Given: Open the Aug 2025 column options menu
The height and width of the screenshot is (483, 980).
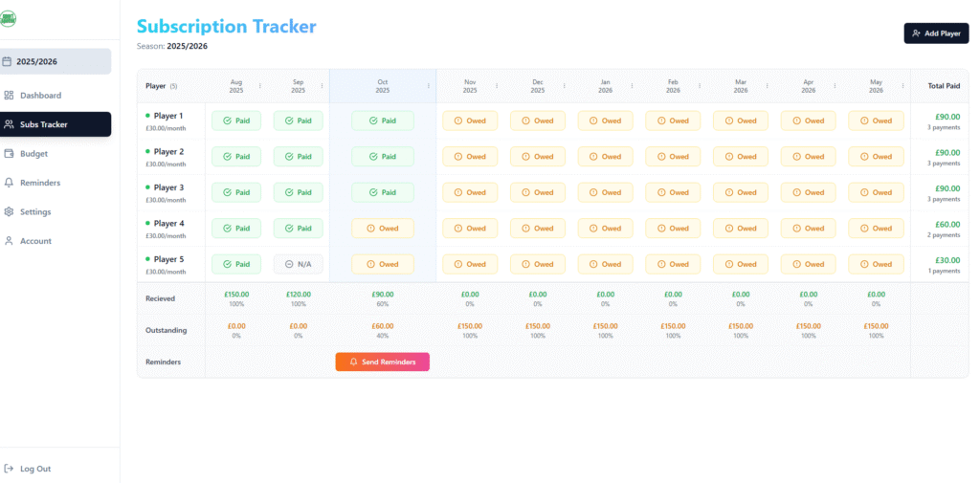Looking at the screenshot, I should point(261,86).
